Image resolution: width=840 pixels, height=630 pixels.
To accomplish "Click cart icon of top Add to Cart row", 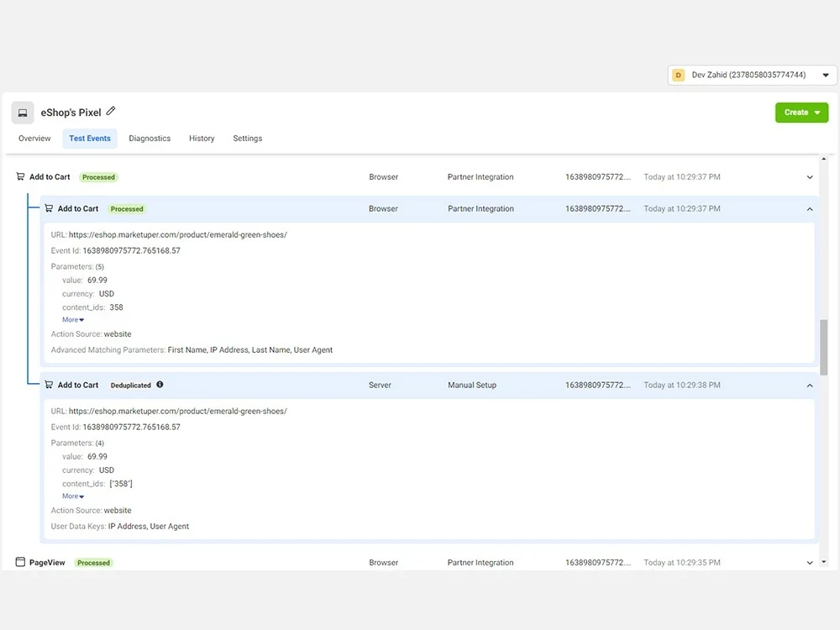I will point(20,176).
